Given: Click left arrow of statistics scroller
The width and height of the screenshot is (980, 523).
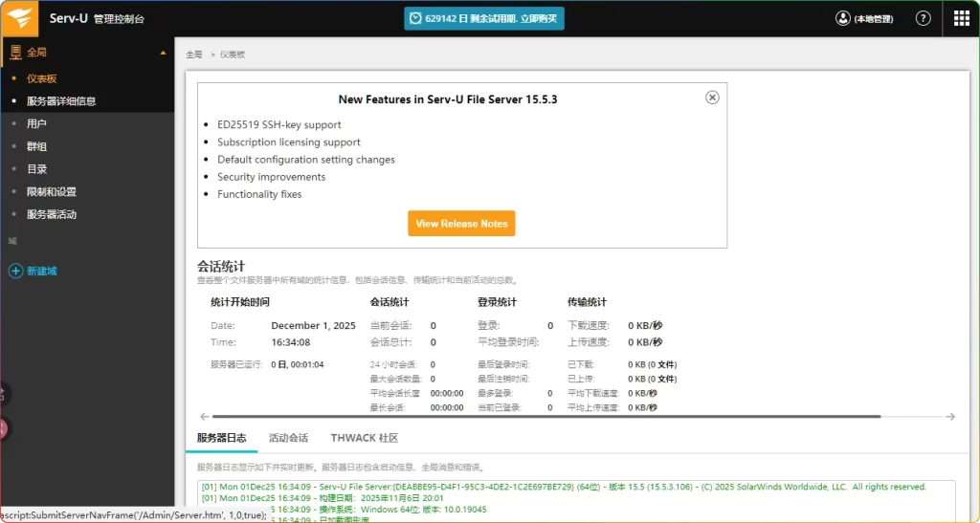Looking at the screenshot, I should click(x=205, y=416).
